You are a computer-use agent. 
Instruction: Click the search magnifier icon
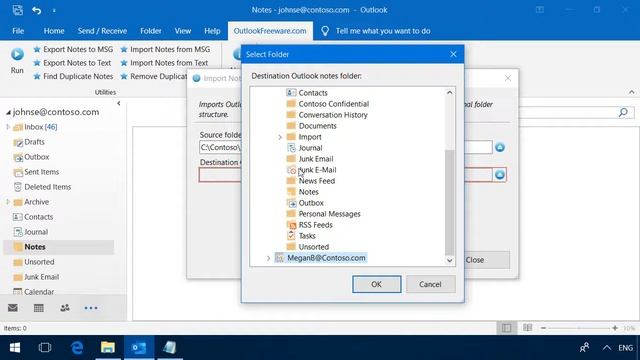pos(623,112)
